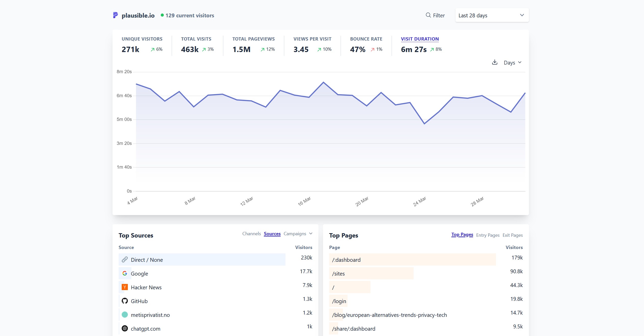Click the GitHub logo icon
Image resolution: width=644 pixels, height=336 pixels.
pos(125,301)
